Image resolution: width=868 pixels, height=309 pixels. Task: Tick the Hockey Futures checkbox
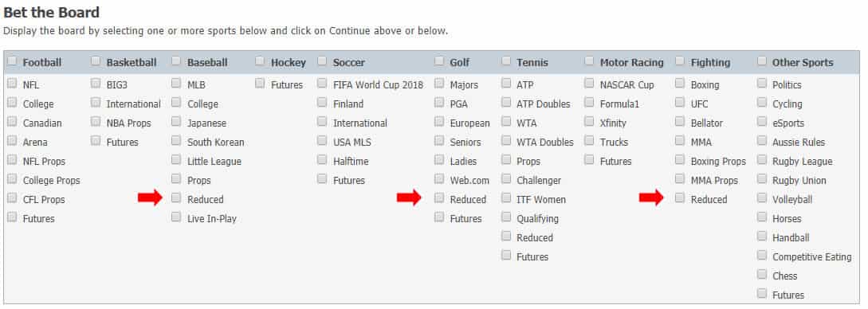tap(260, 84)
